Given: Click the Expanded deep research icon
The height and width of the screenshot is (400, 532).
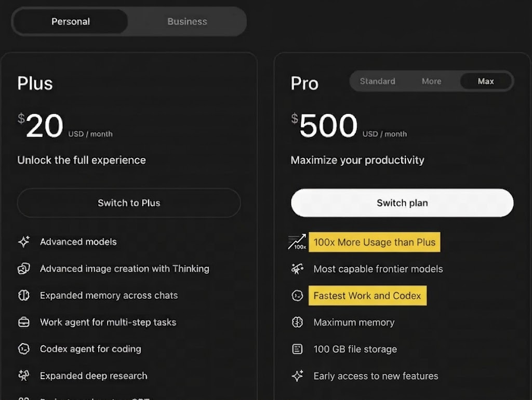Looking at the screenshot, I should tap(24, 376).
